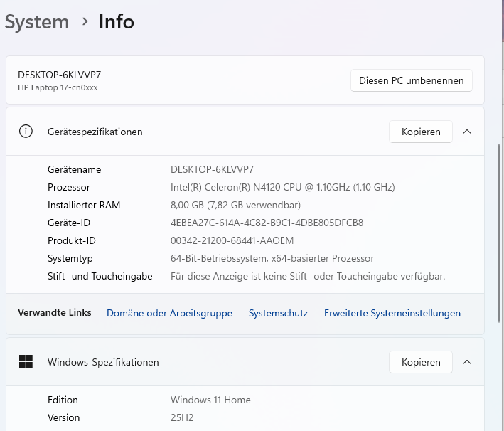
Task: Select the Windows 11 Home edition value
Action: [x=210, y=400]
